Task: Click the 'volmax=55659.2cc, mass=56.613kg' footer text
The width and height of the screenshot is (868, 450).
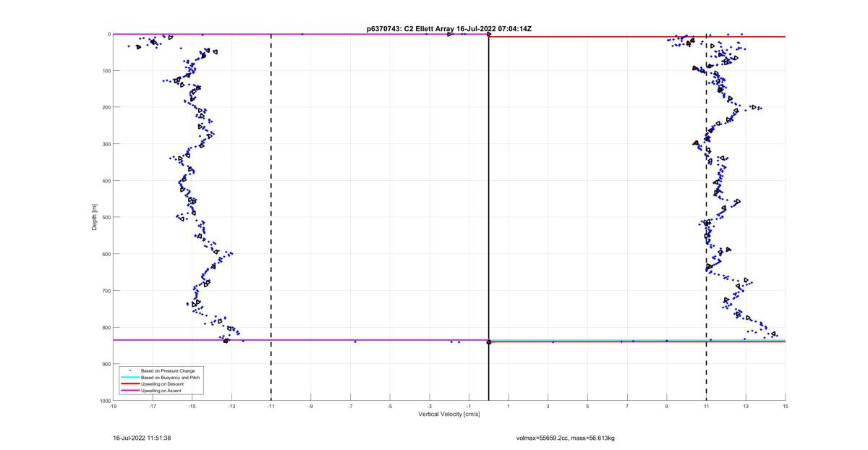Action: pos(565,438)
